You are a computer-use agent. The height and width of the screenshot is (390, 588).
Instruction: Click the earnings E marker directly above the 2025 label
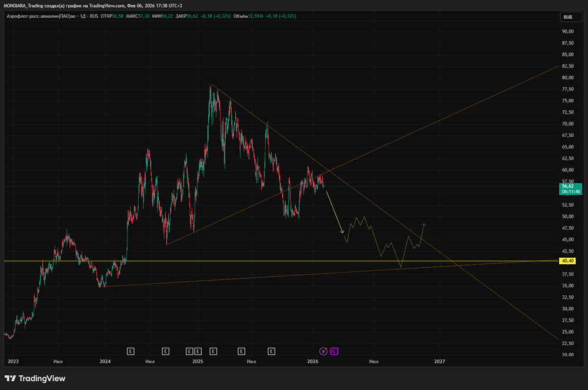point(198,351)
